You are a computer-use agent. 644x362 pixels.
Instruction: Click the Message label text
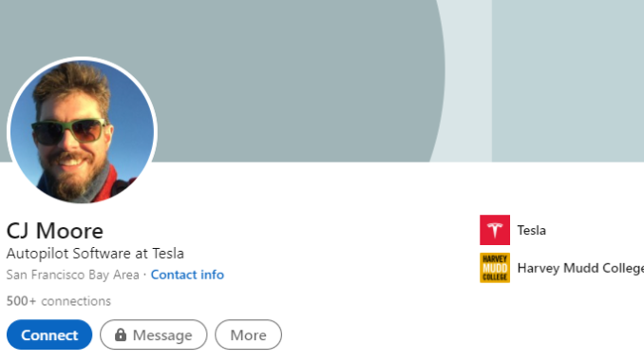coord(162,335)
